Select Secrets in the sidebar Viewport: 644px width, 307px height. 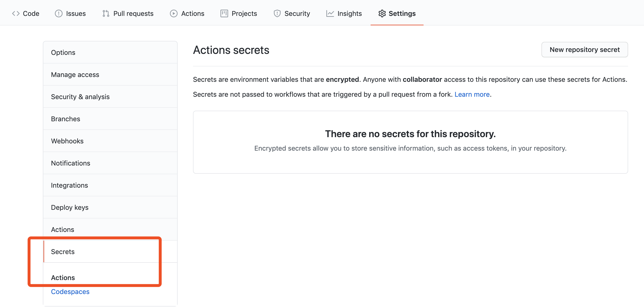pyautogui.click(x=63, y=251)
